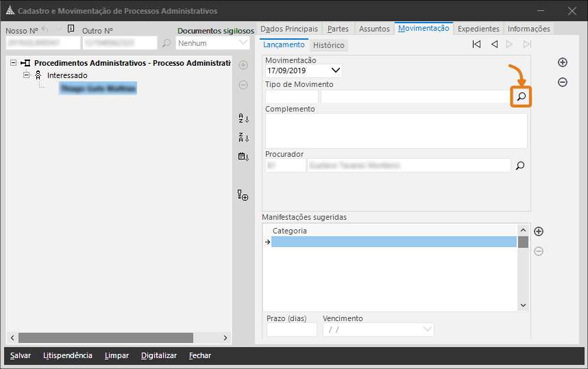The width and height of the screenshot is (588, 369).
Task: Open the Documentos sigilosos dropdown
Action: [x=243, y=42]
